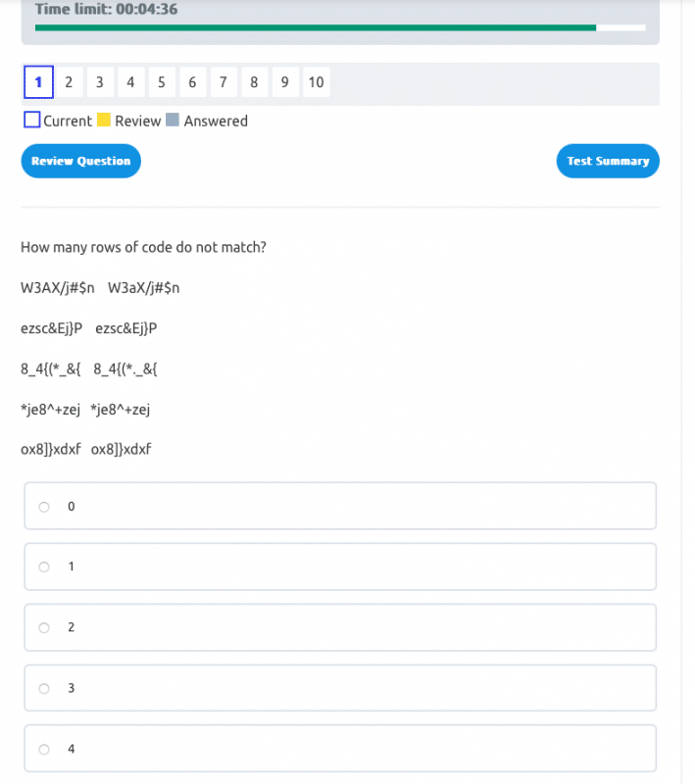Screen dimensions: 695x784
Task: Switch to question 6
Action: (192, 82)
